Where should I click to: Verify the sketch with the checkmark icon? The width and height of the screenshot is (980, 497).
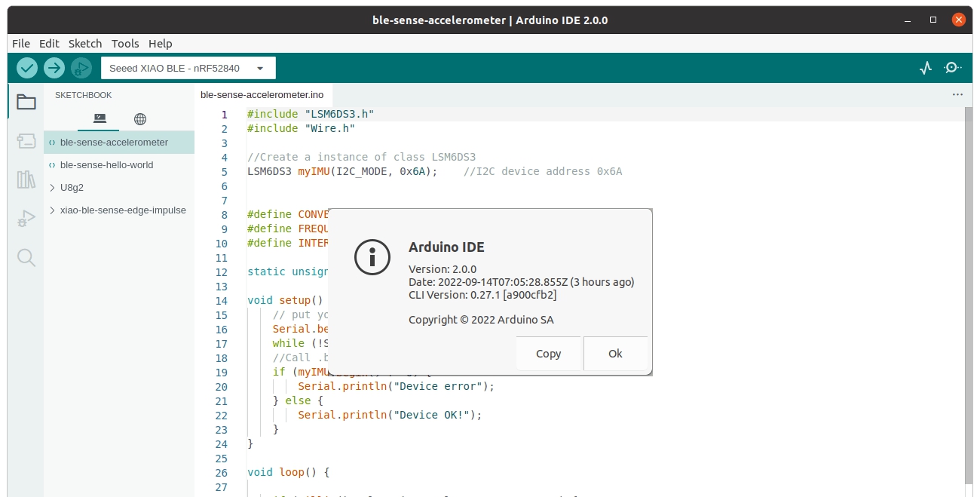[26, 68]
